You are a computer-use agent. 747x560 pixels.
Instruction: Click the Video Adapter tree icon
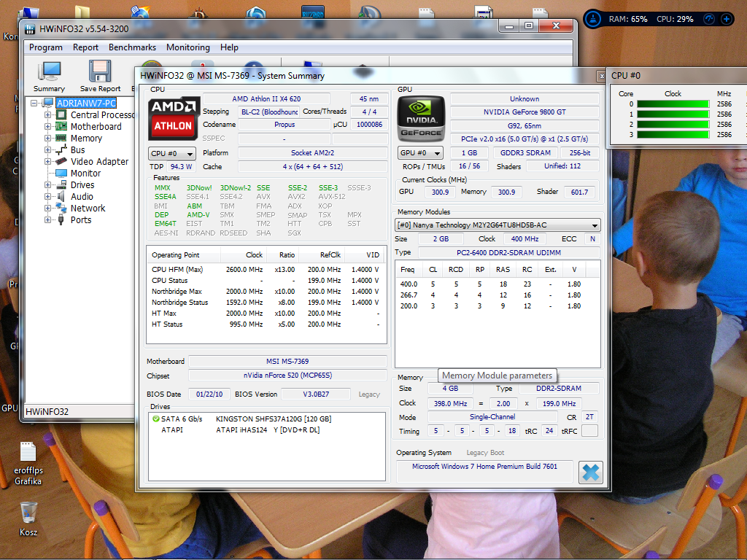click(x=61, y=161)
